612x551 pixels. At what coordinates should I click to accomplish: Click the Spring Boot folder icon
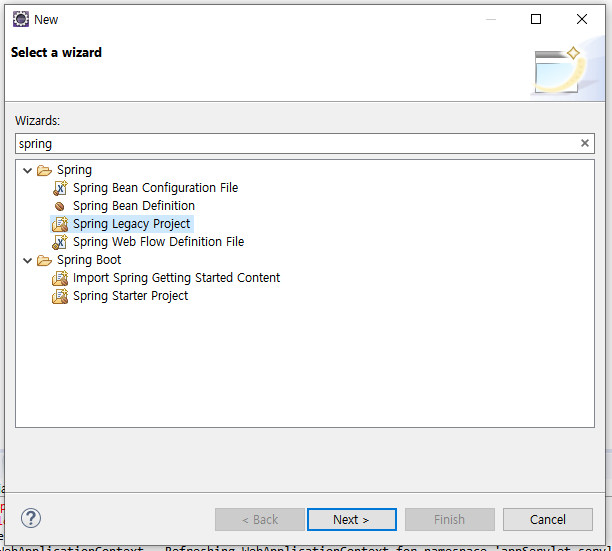[44, 260]
